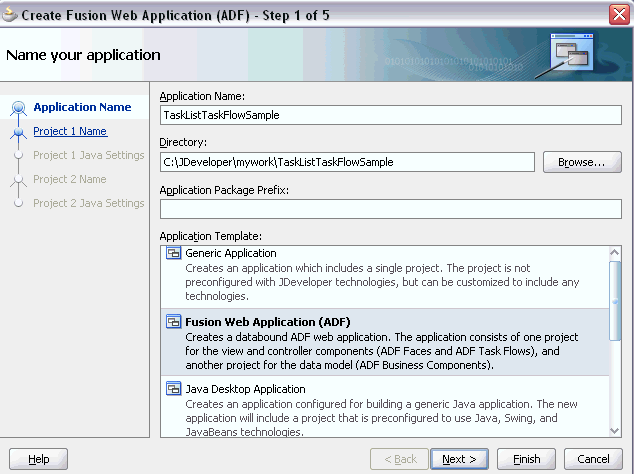Finish creating the application
Screen dimensions: 634x474
pyautogui.click(x=526, y=459)
